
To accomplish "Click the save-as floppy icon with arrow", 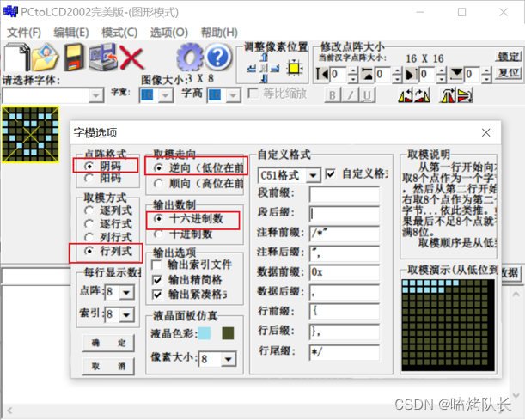I will tap(103, 57).
